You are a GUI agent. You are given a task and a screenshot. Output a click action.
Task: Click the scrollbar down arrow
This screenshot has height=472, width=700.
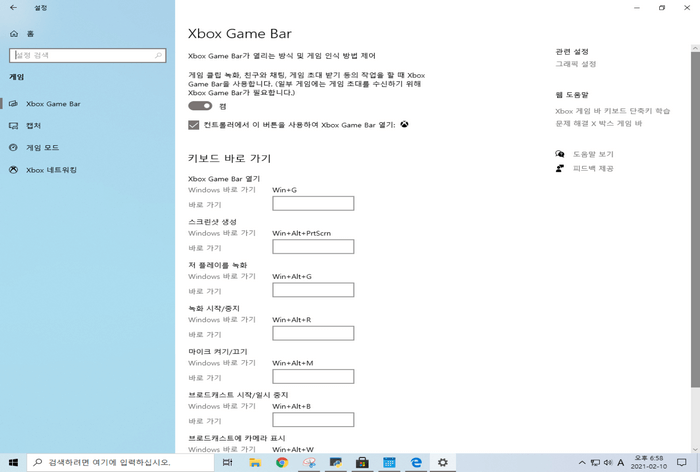tap(696, 449)
